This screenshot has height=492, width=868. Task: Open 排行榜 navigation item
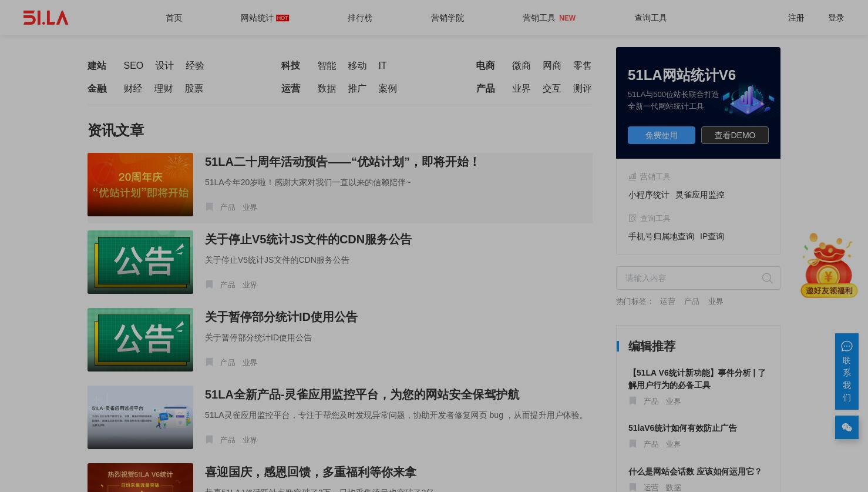pyautogui.click(x=360, y=18)
